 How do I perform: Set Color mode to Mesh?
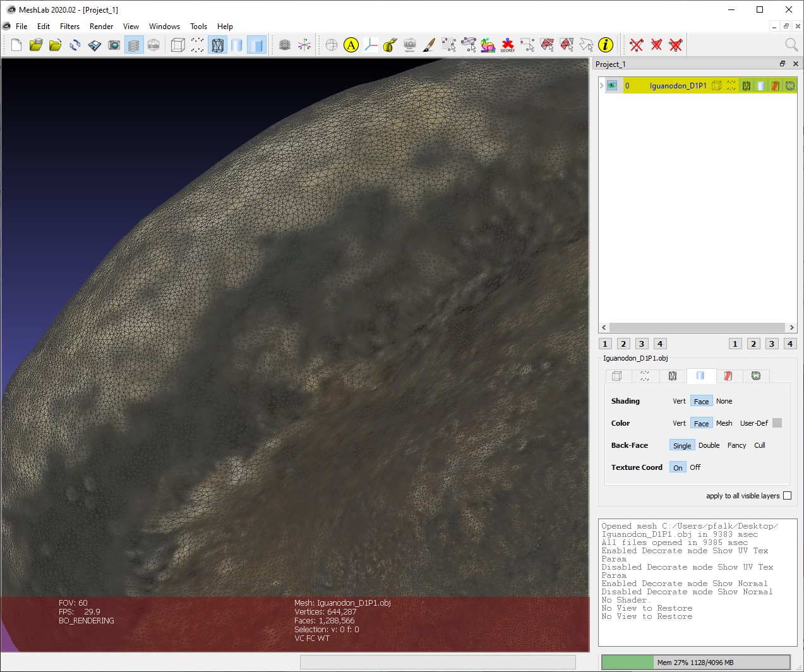pyautogui.click(x=724, y=423)
